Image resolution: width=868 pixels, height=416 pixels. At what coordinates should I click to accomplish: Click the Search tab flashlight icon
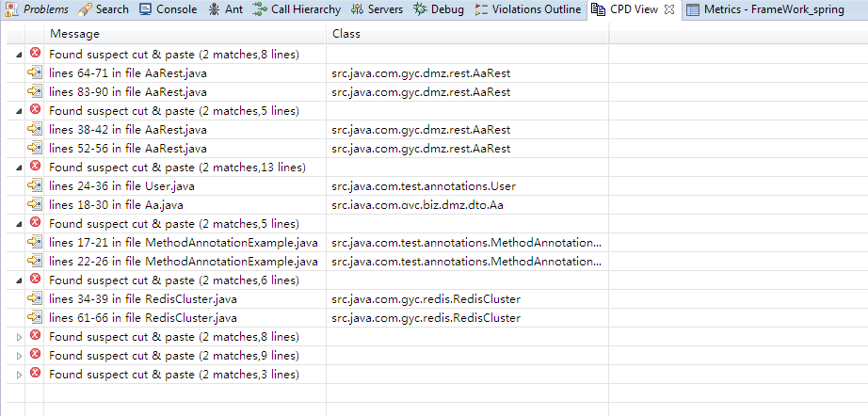(84, 9)
